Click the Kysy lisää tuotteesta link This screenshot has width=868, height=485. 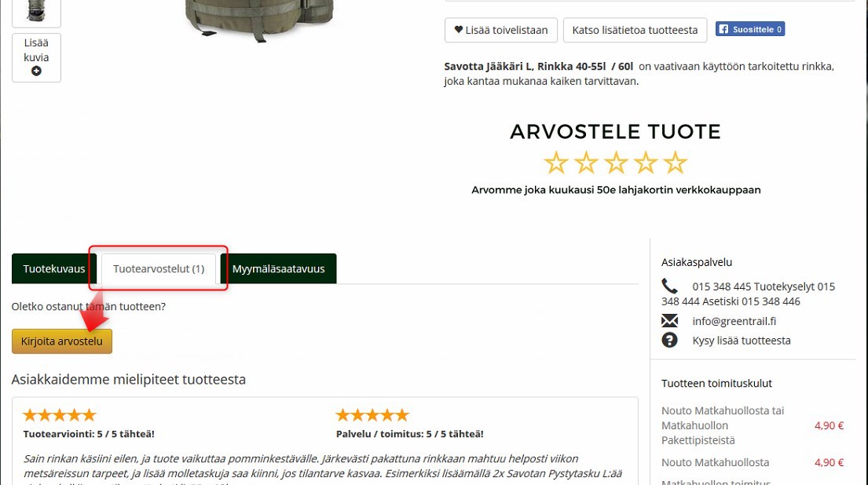(x=742, y=341)
